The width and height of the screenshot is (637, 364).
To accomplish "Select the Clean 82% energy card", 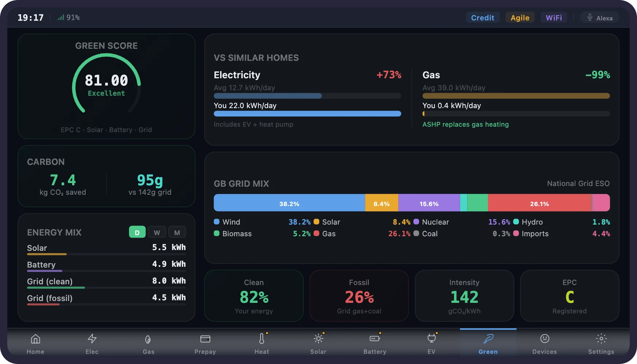I will click(x=254, y=296).
